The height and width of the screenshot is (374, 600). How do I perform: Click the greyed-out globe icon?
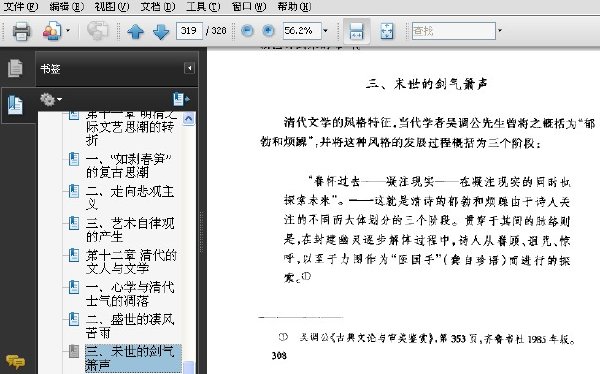tap(97, 31)
